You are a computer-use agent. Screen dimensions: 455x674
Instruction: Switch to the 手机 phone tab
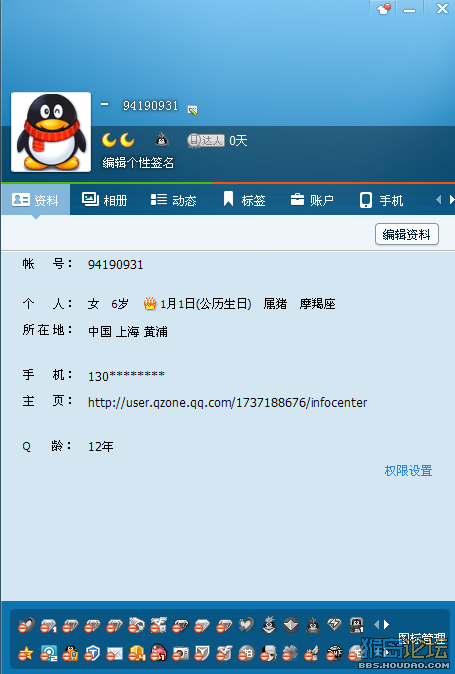point(381,200)
